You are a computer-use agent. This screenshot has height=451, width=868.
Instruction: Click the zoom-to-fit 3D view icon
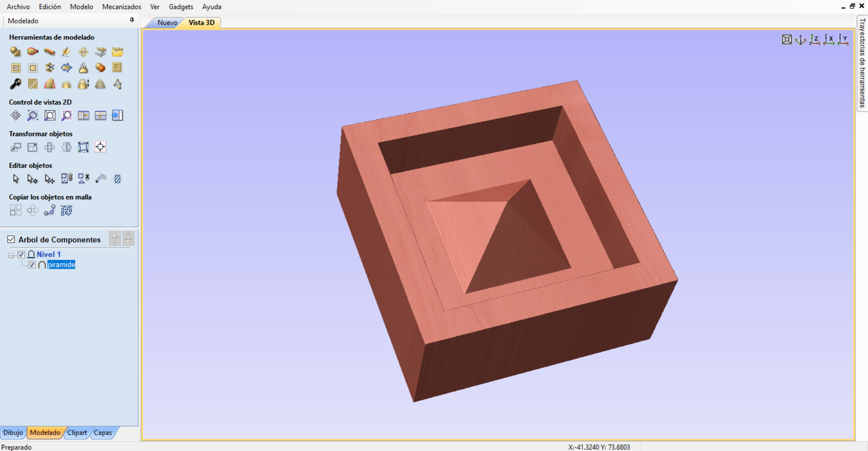click(787, 40)
